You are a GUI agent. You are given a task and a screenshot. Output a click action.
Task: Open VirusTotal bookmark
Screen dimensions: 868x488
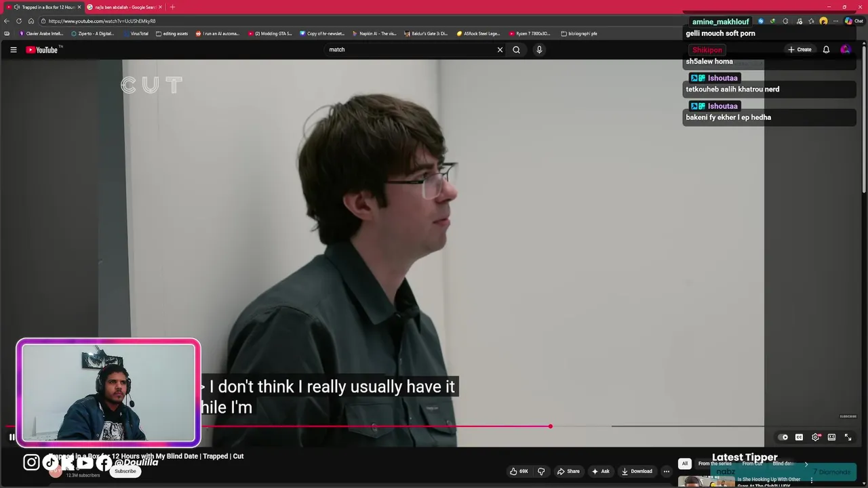point(135,33)
